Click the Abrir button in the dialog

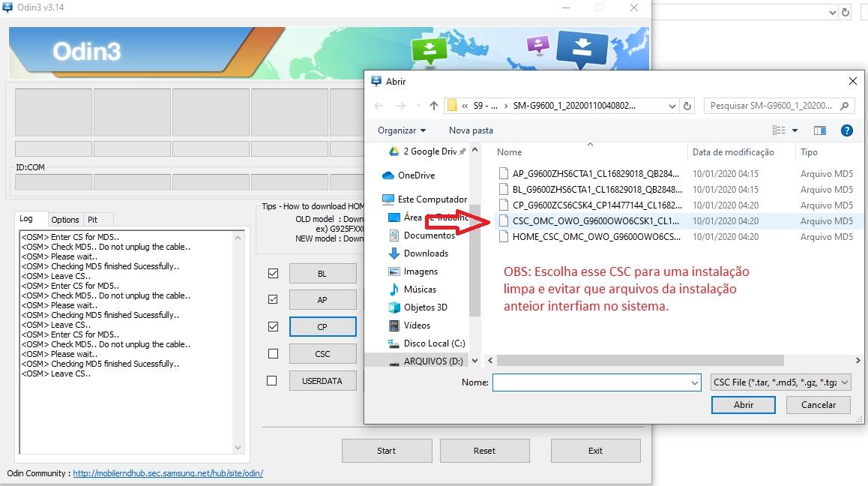pyautogui.click(x=744, y=404)
